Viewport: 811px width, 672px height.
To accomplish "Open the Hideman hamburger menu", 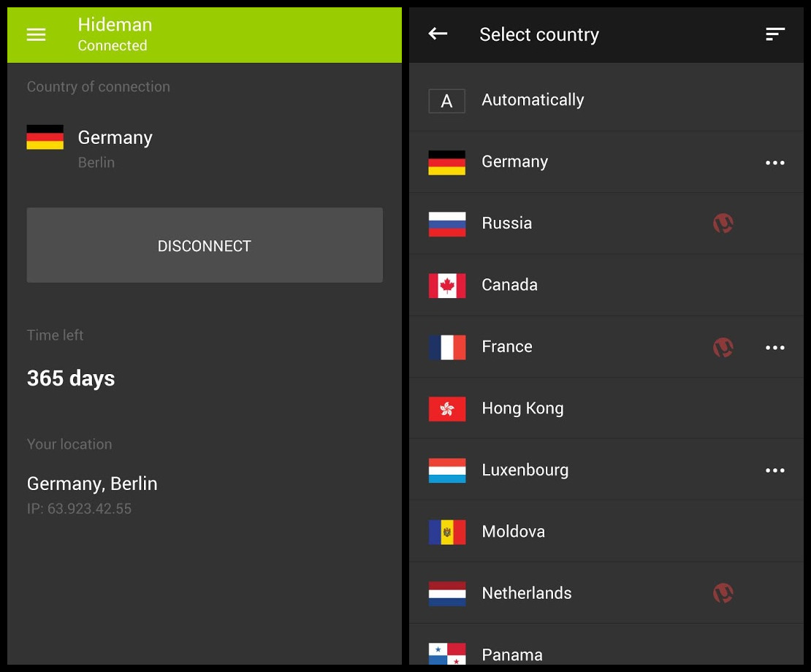I will pos(37,34).
